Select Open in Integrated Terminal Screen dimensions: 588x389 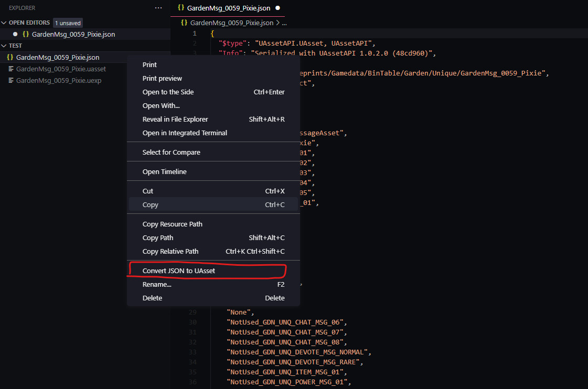(185, 133)
